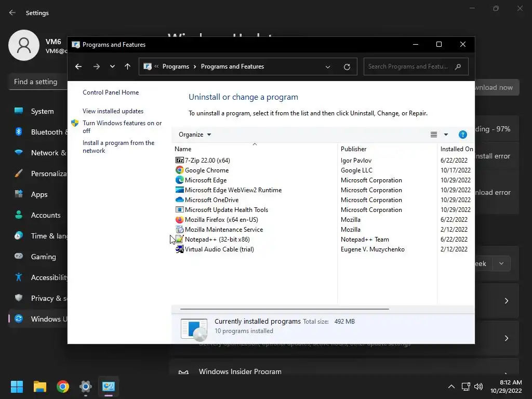Image resolution: width=532 pixels, height=399 pixels.
Task: Expand the address bar history dropdown
Action: point(328,67)
